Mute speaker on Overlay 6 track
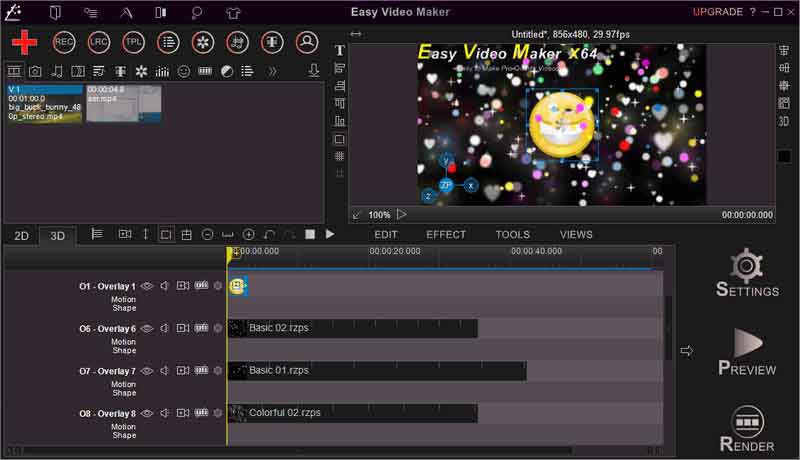Screen dimensions: 800x460 pyautogui.click(x=164, y=328)
